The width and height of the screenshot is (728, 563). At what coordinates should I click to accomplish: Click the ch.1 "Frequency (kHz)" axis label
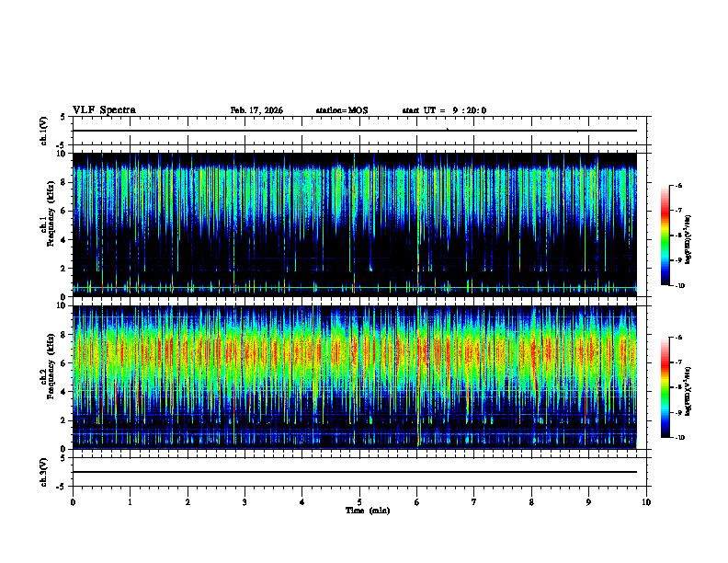click(x=51, y=214)
